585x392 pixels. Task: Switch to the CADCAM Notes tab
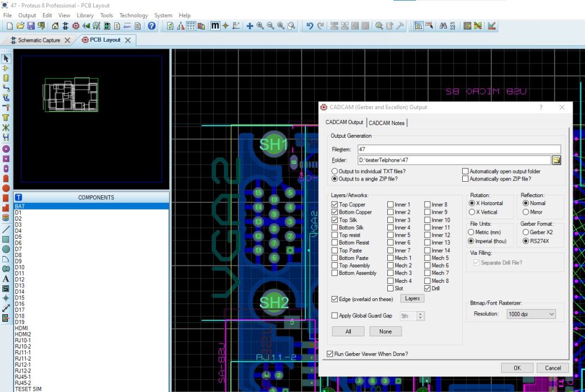click(x=387, y=123)
